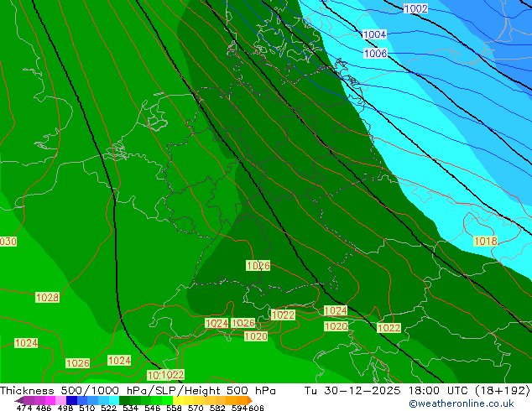Click the legend value 558
The width and height of the screenshot is (532, 411).
tap(174, 408)
